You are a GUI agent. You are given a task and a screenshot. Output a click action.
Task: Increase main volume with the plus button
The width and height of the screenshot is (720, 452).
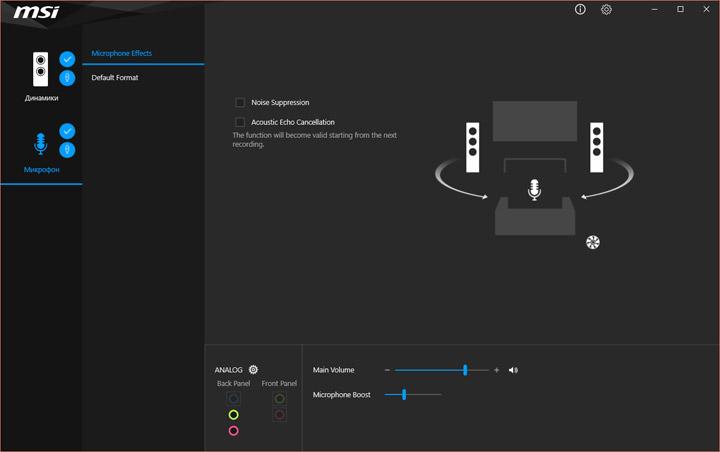coord(496,370)
